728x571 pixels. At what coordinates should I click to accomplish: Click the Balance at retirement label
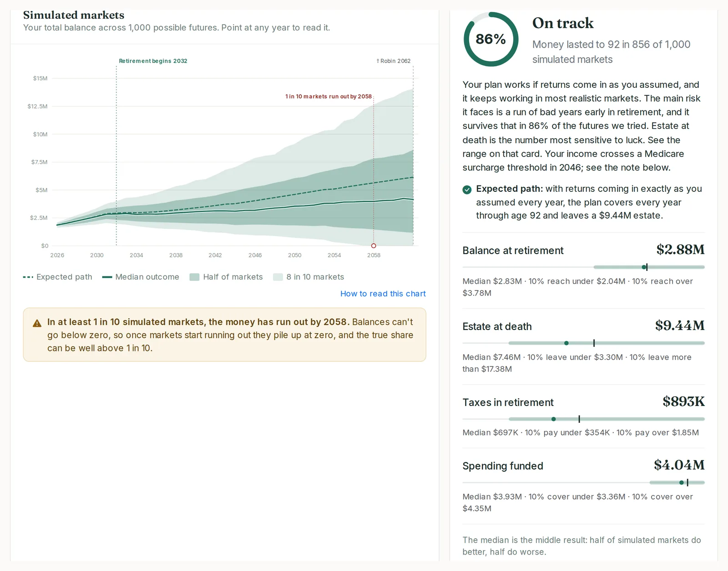[513, 250]
